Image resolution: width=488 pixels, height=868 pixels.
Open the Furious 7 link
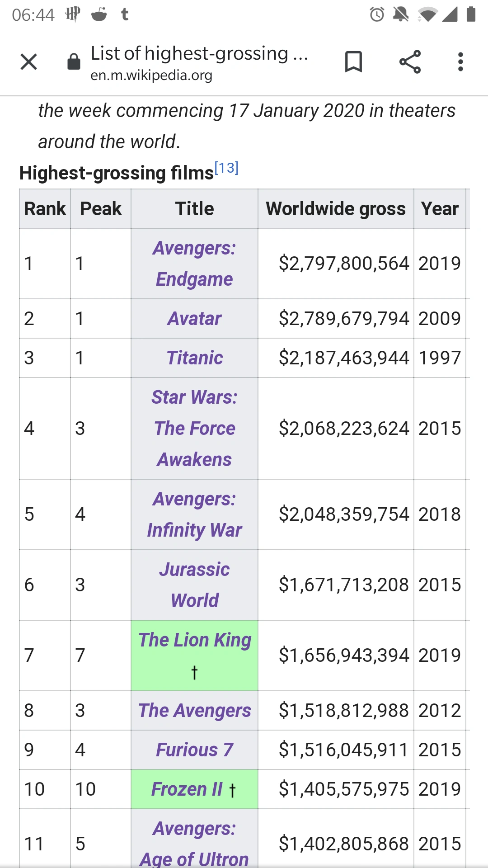tap(194, 750)
